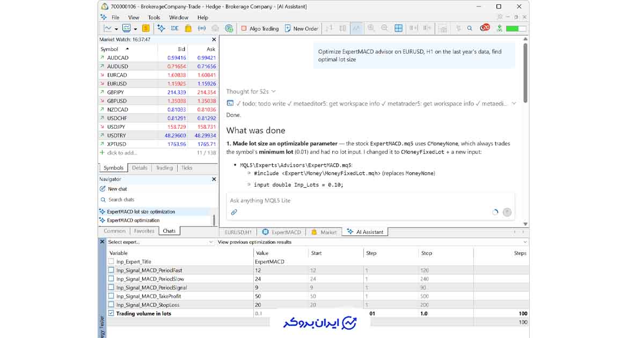644x338 pixels.
Task: Open the chart templates toolbar button
Action: (x=127, y=28)
